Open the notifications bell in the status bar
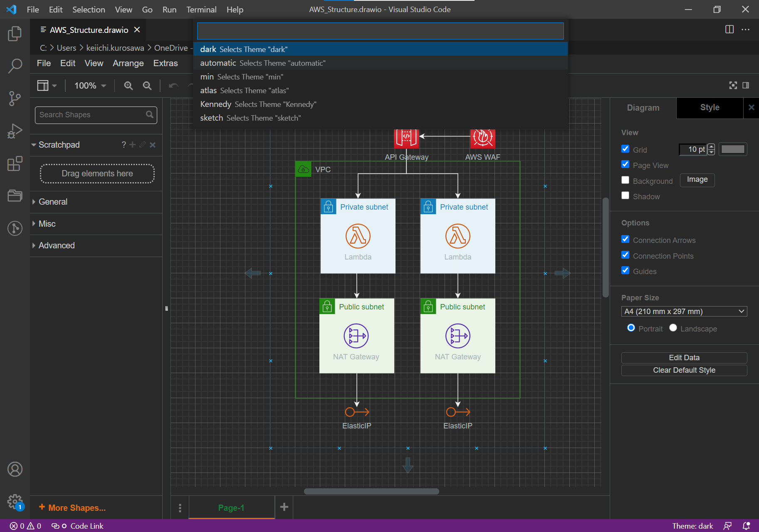This screenshot has height=532, width=759. coord(747,525)
